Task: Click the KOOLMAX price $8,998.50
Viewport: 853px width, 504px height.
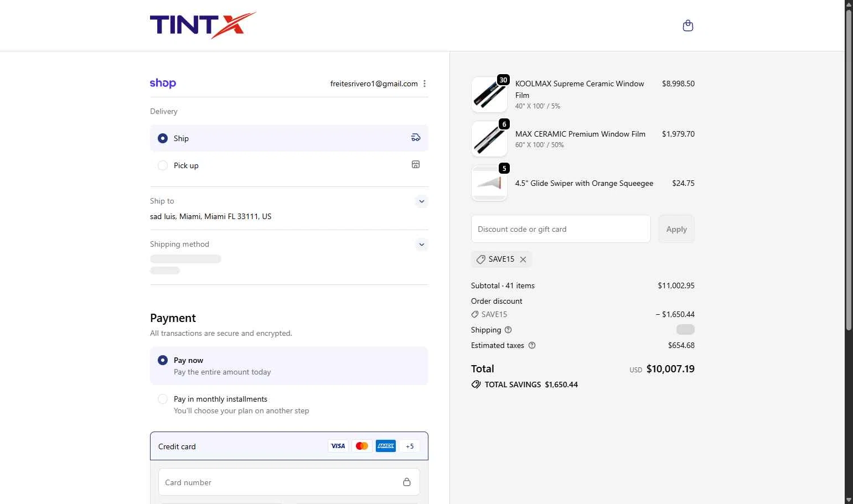Action: (x=678, y=84)
